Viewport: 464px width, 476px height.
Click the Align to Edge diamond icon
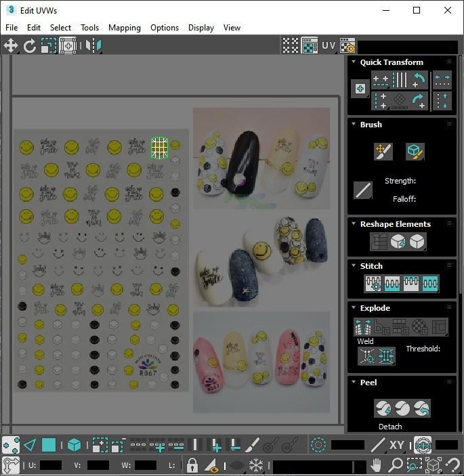(400, 101)
